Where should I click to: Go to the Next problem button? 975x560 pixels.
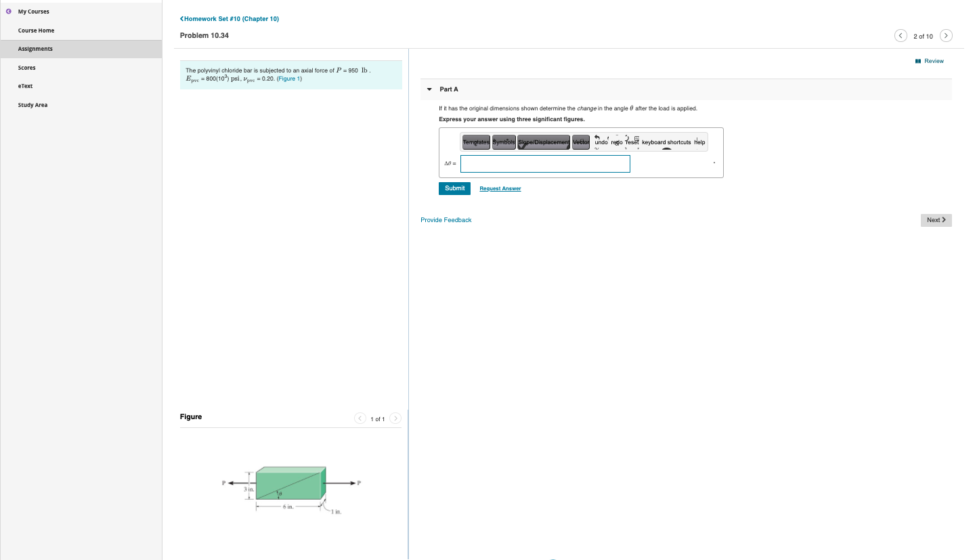(936, 220)
